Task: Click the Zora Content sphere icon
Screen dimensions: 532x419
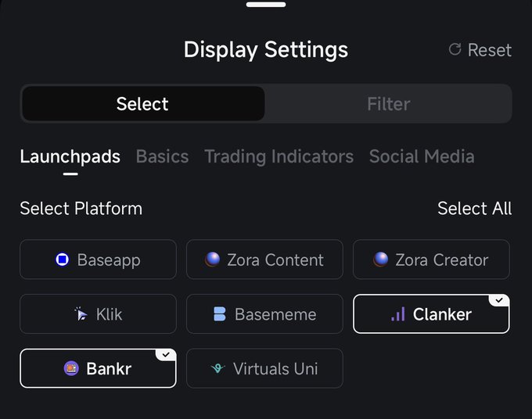Action: pyautogui.click(x=213, y=260)
